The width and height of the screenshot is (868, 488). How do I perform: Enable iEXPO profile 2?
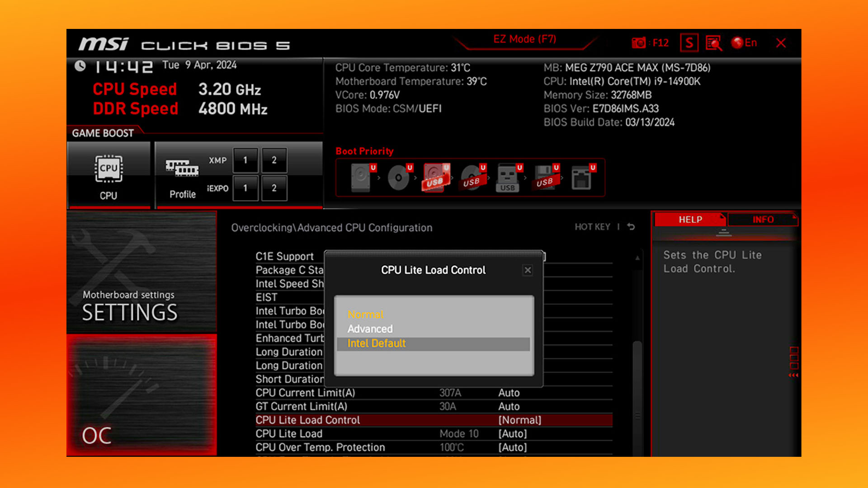point(274,188)
